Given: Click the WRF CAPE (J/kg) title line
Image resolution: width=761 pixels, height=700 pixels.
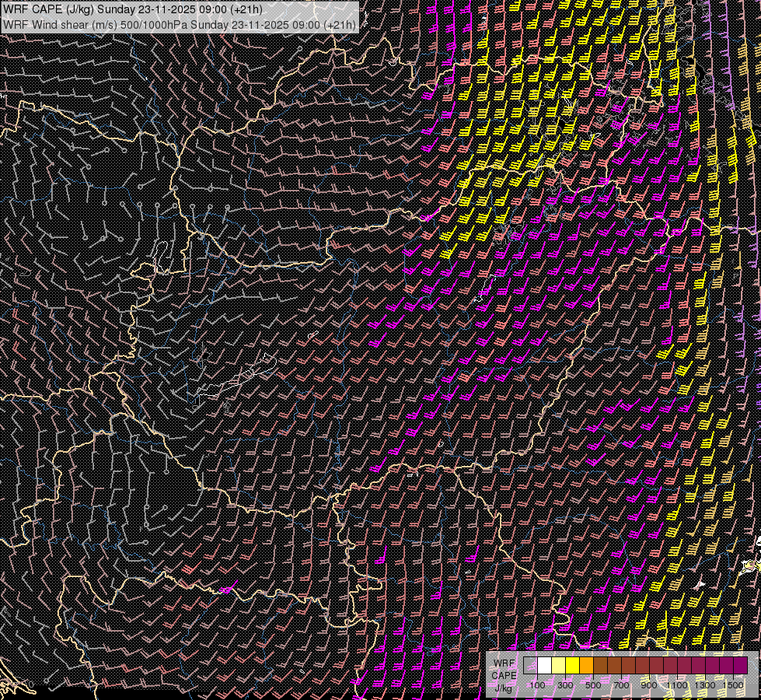Looking at the screenshot, I should click(x=132, y=9).
